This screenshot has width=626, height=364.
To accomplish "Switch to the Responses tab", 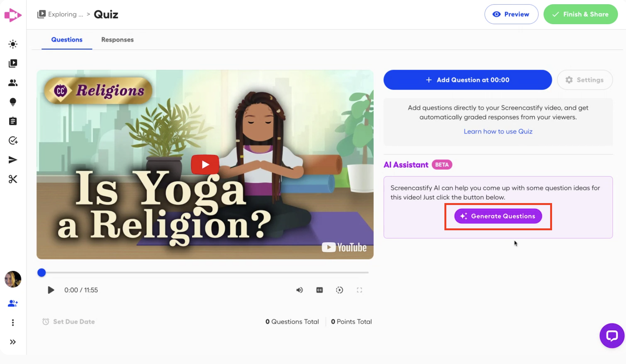I will tap(118, 39).
